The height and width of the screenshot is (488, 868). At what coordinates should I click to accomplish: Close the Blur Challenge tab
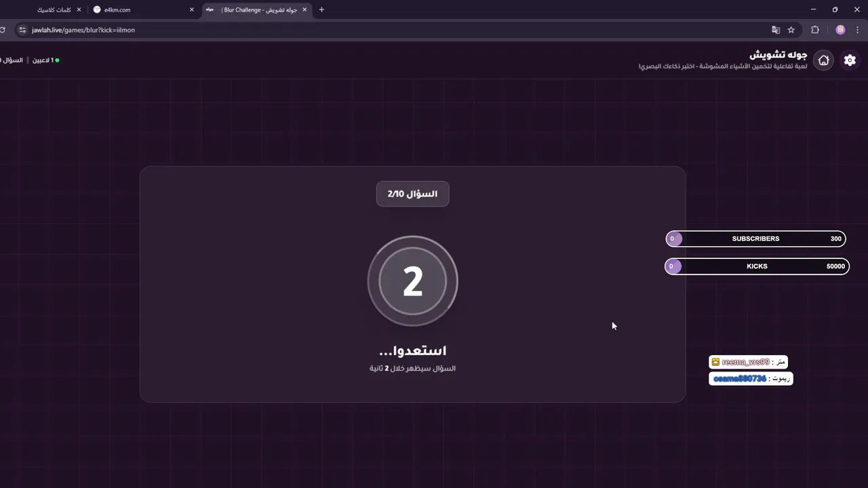304,9
